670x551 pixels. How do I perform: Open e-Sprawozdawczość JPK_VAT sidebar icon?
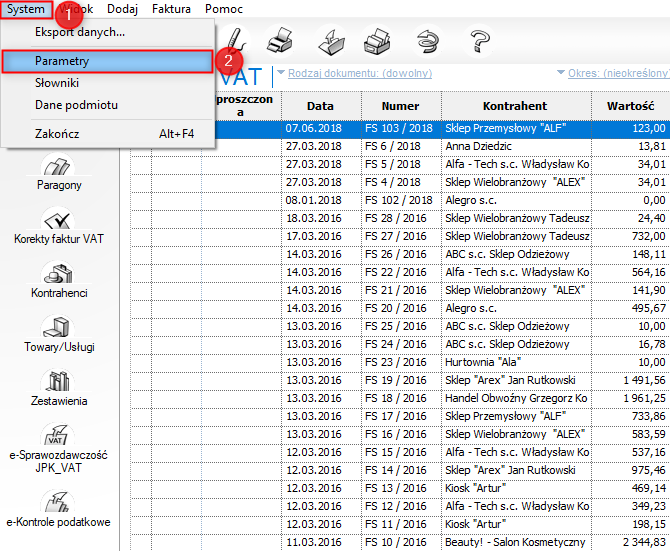tap(58, 448)
